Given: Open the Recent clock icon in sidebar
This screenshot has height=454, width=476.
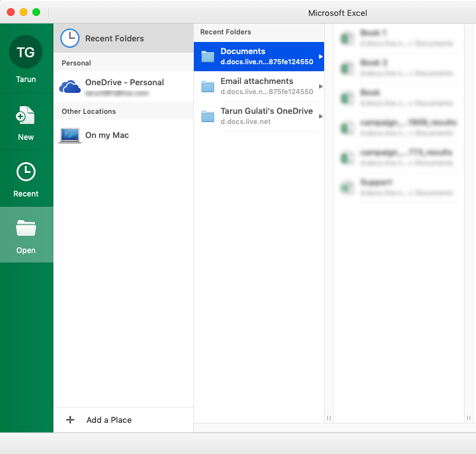Looking at the screenshot, I should tap(26, 172).
